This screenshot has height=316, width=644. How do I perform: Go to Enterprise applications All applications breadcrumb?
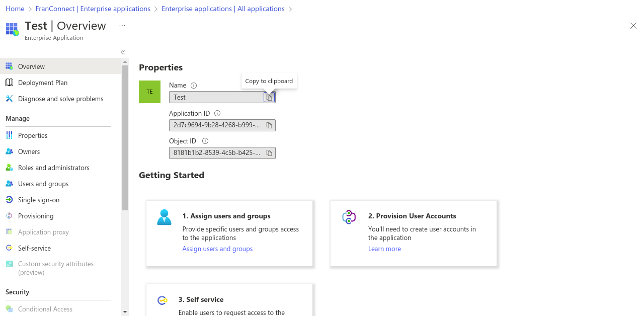(223, 9)
